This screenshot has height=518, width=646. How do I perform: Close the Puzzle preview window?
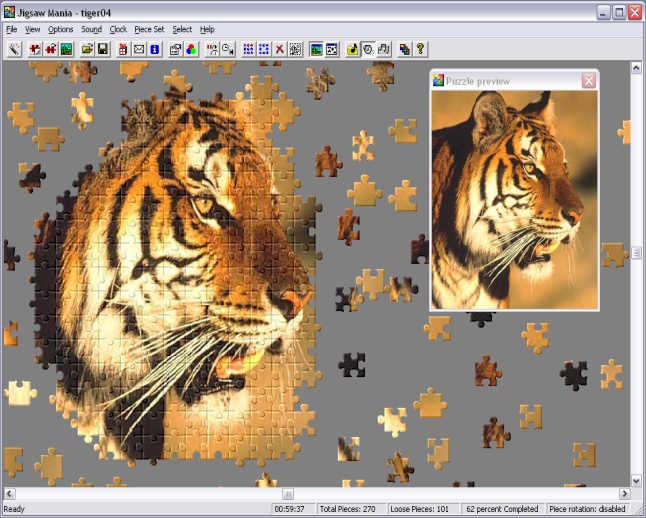point(588,81)
